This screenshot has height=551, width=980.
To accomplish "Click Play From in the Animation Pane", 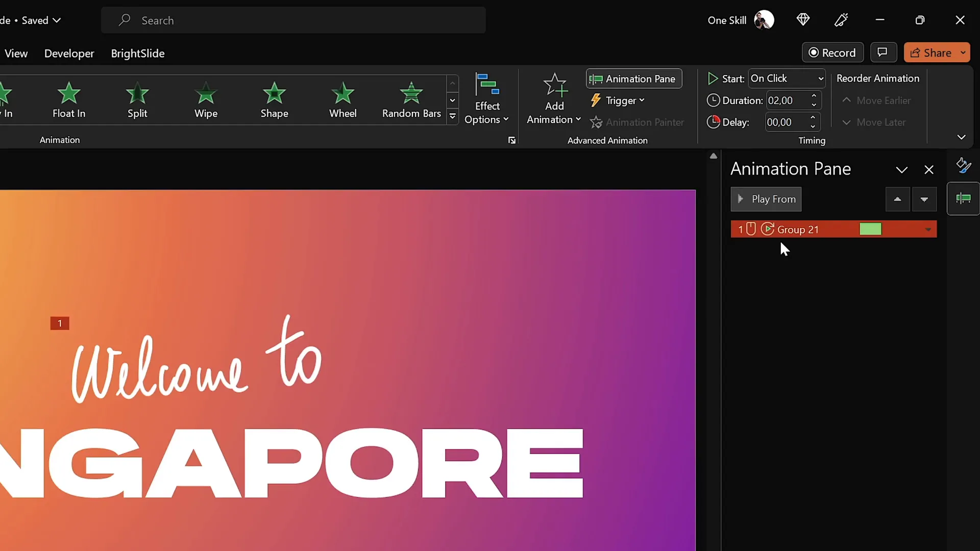I will (766, 199).
